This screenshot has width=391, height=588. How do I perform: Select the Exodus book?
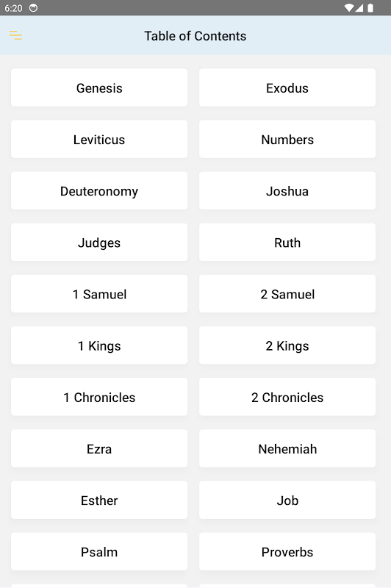[287, 87]
